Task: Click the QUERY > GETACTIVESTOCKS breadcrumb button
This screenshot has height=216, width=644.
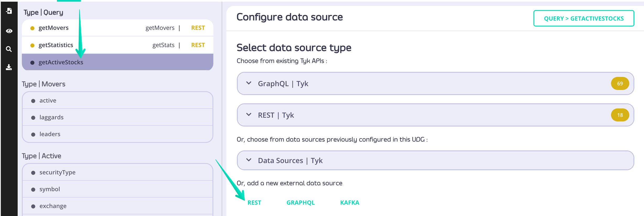Action: coord(584,18)
